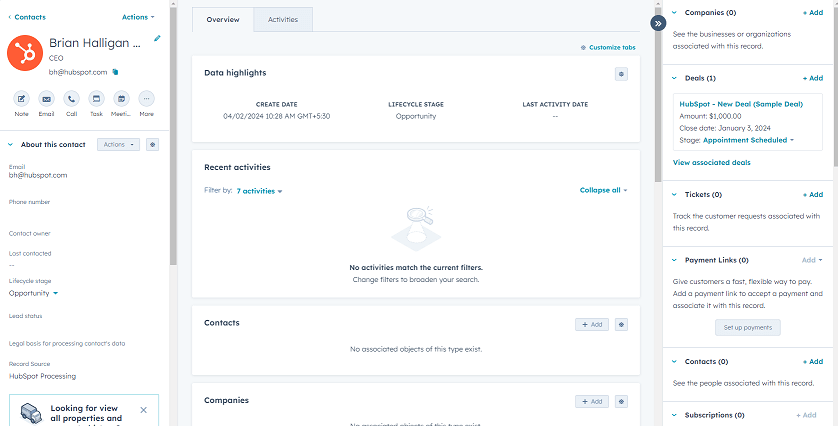This screenshot has width=838, height=426.
Task: Open HubSpot - New Deal (Sample Deal)
Action: coord(741,104)
